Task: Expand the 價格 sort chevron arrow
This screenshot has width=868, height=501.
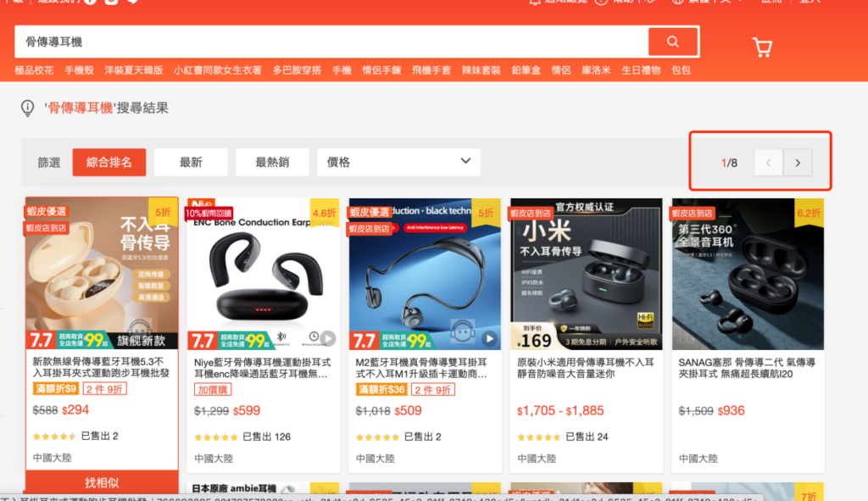Action: click(x=465, y=161)
